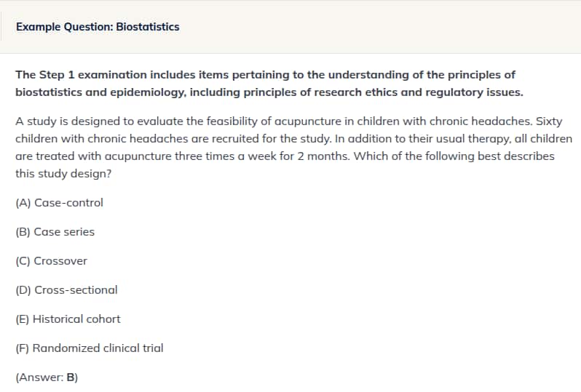Image resolution: width=581 pixels, height=392 pixels.
Task: Click the '(E)' letter label
Action: pos(23,319)
